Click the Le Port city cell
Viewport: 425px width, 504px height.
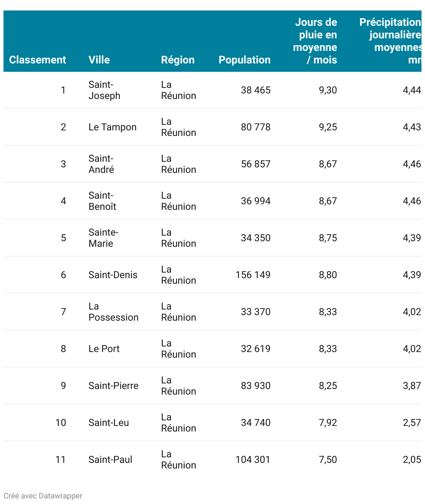tap(104, 349)
